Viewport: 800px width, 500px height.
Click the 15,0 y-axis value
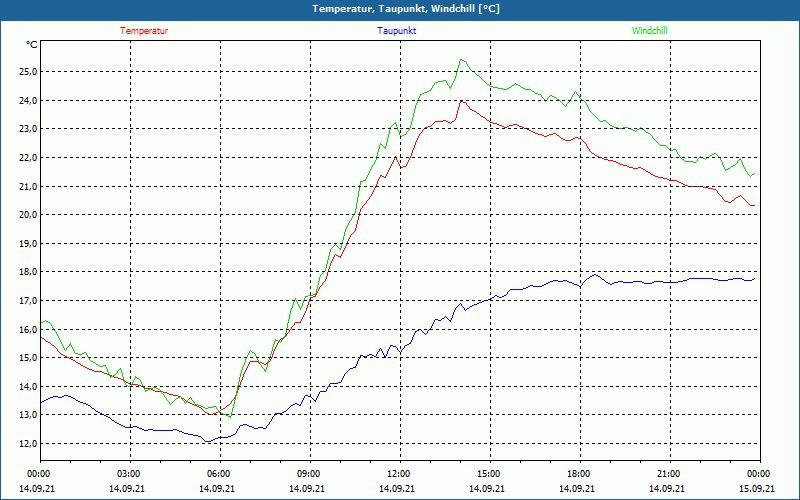click(x=28, y=358)
